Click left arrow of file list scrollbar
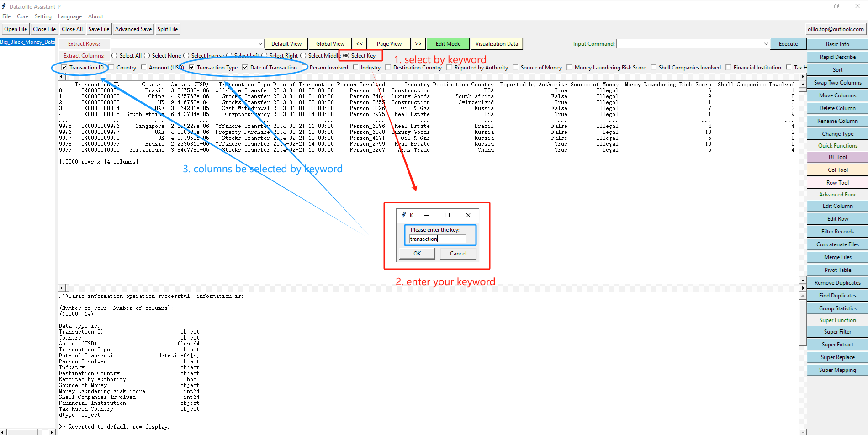This screenshot has width=868, height=435. tap(3, 432)
